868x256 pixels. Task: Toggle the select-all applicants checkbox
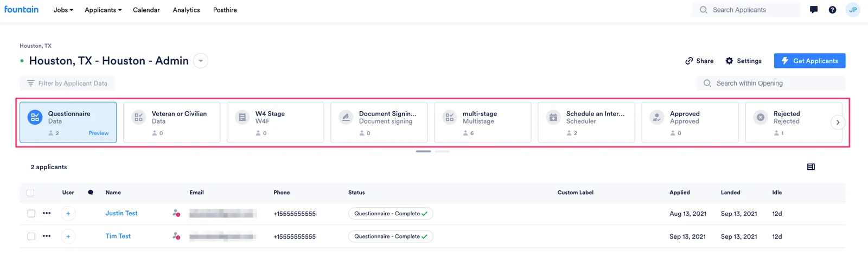click(x=30, y=193)
